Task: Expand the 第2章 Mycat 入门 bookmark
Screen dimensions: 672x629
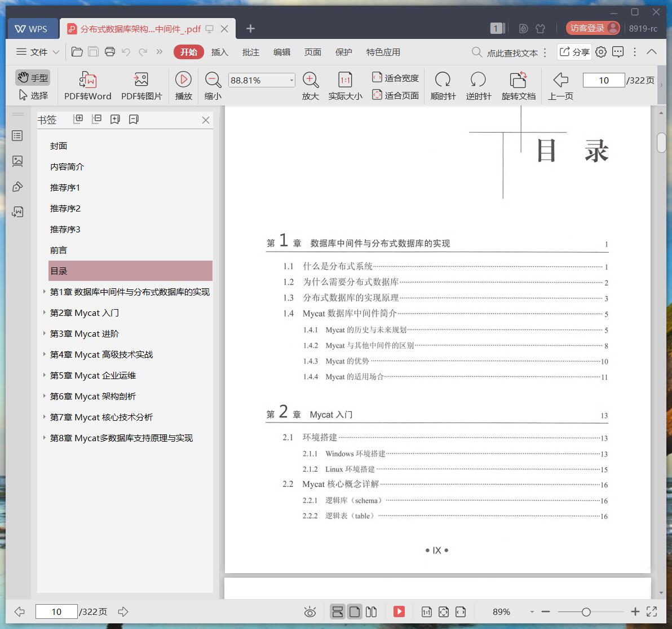Action: (x=44, y=313)
